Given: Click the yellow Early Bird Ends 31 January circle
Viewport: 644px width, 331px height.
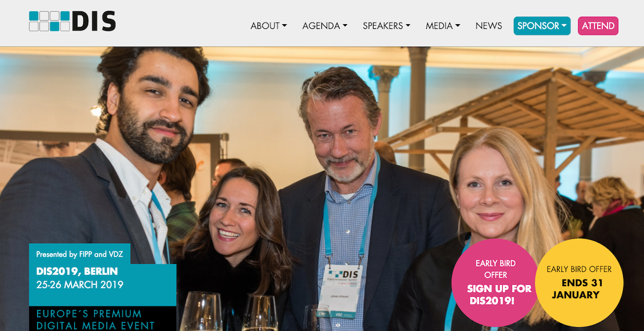Looking at the screenshot, I should coord(579,283).
